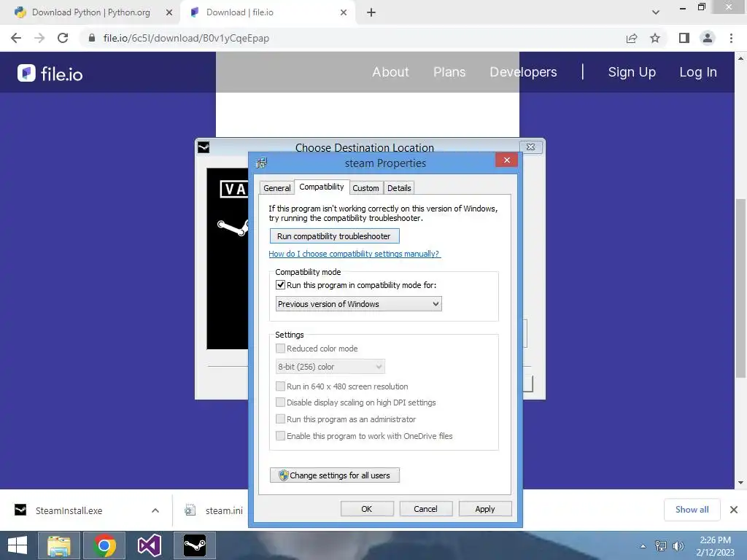
Task: Click the share page icon in address bar
Action: [x=632, y=38]
